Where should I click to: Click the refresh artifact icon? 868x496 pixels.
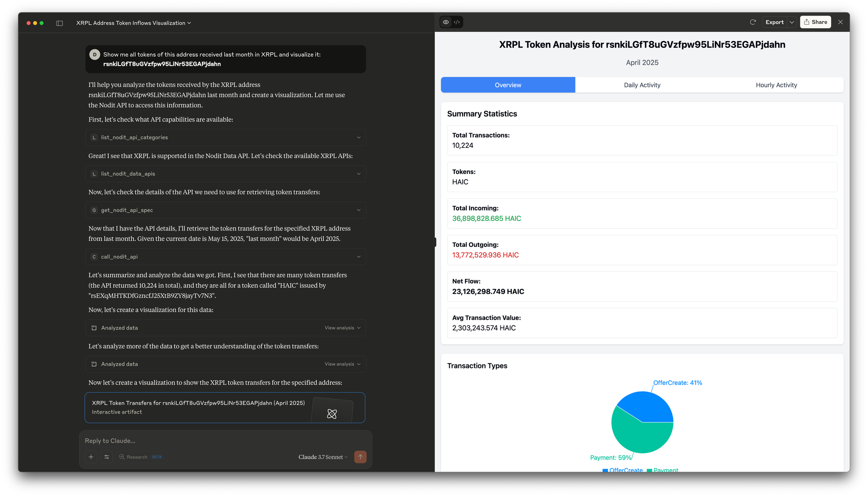click(x=753, y=22)
